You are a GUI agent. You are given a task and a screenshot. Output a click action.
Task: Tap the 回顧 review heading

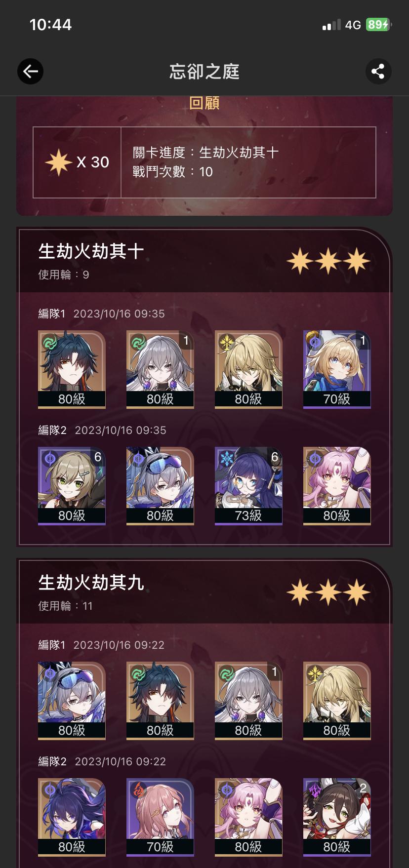(204, 103)
